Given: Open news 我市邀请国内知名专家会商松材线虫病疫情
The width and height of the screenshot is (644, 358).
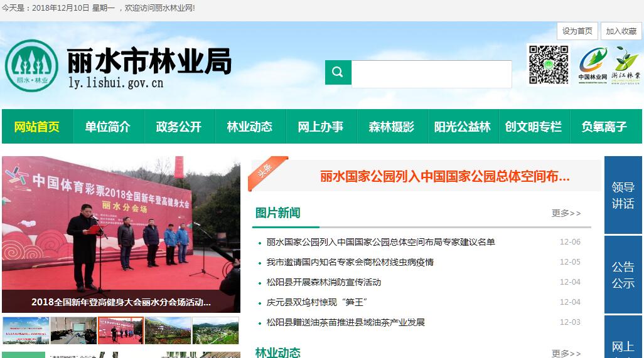Looking at the screenshot, I should click(x=350, y=262).
